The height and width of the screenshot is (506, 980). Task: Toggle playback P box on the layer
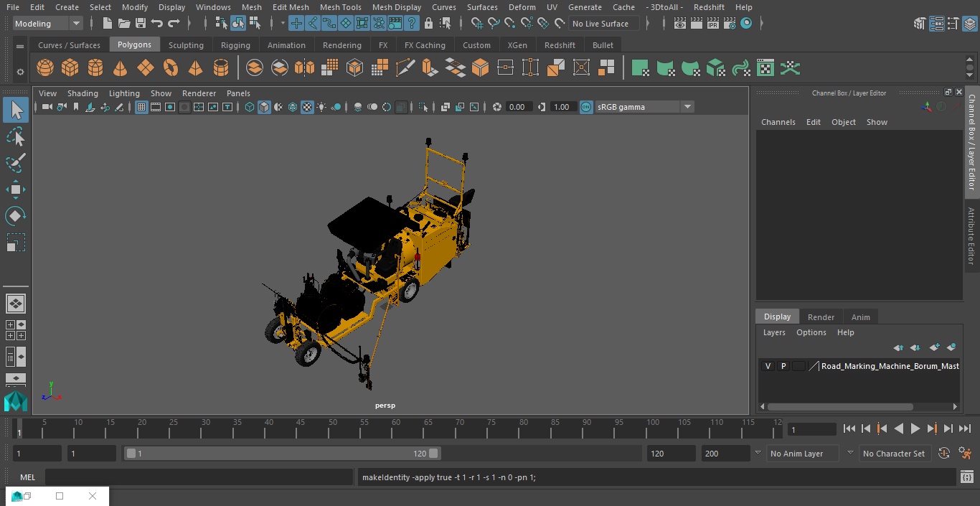783,366
